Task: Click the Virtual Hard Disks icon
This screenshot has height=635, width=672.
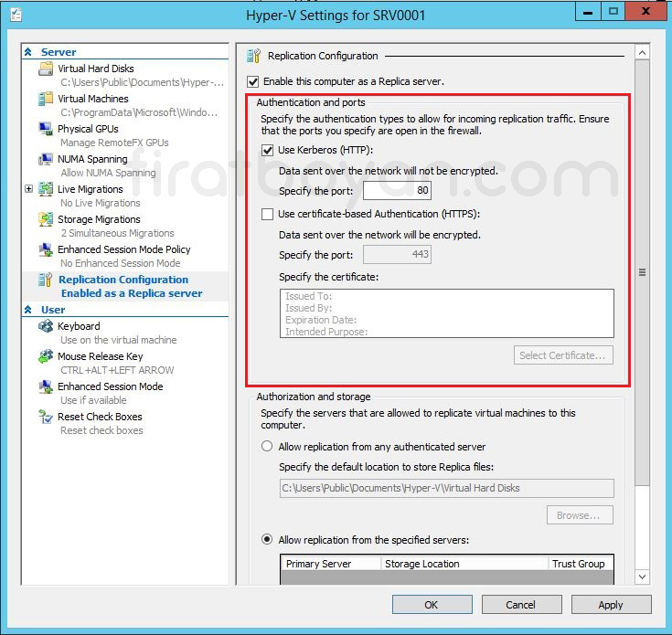Action: (46, 69)
